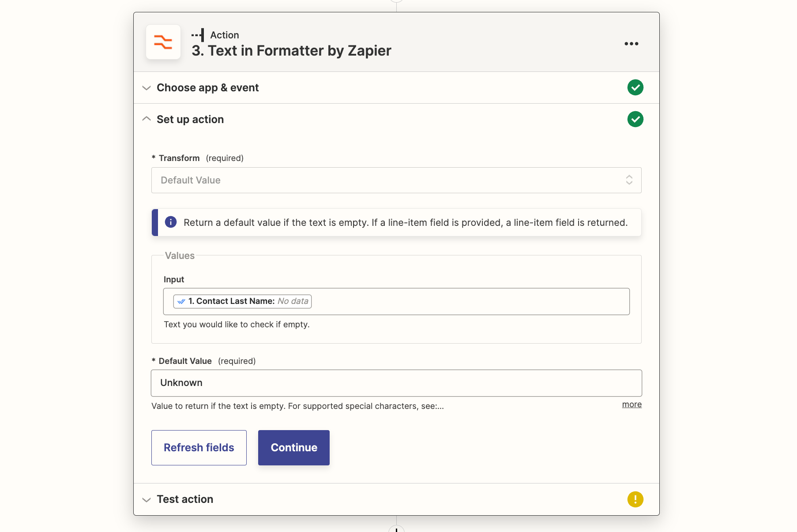Click the more link below Default Value
Viewport: 797px width, 532px height.
pos(632,404)
